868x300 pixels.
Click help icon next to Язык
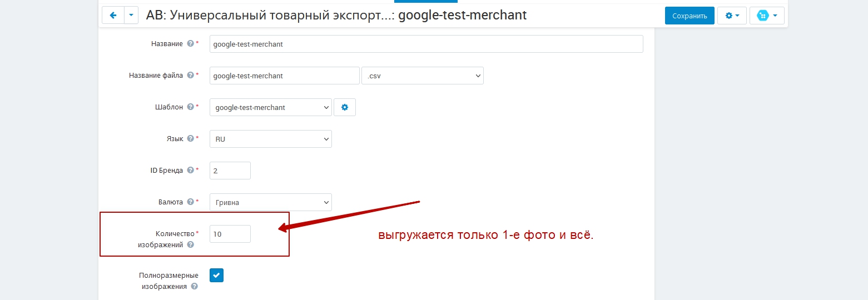[x=190, y=139]
